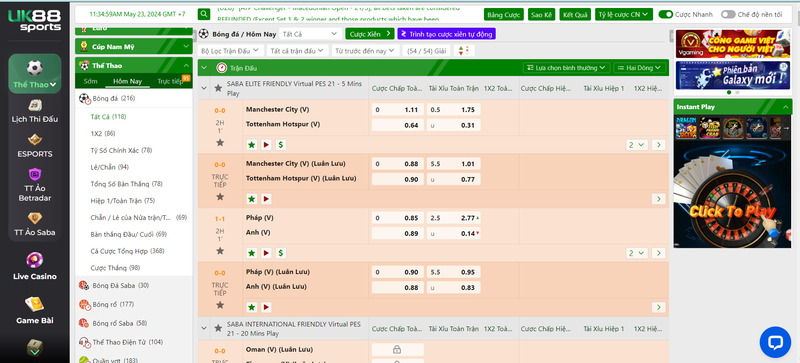Image resolution: width=800 pixels, height=363 pixels.
Task: Switch to the Trực tiếp tab
Action: pyautogui.click(x=170, y=81)
